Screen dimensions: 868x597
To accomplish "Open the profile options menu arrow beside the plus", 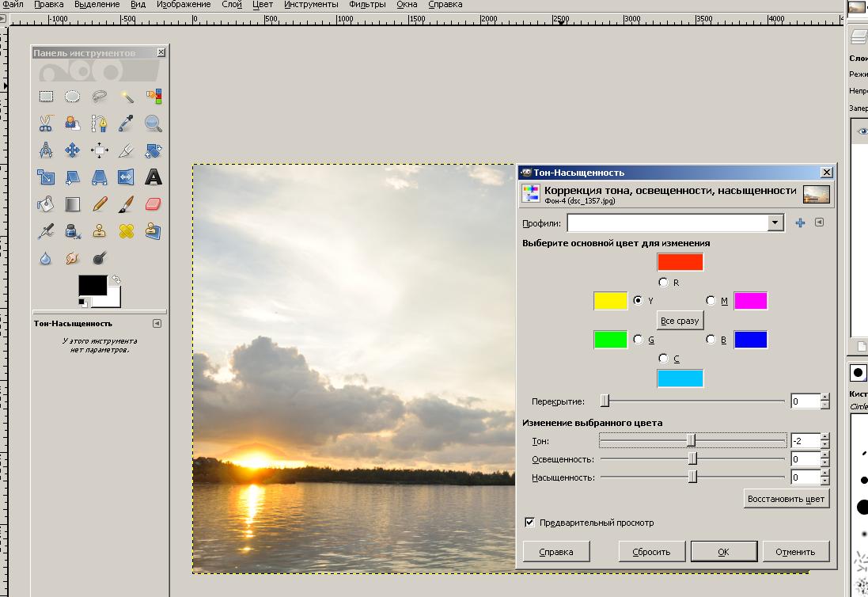I will coord(819,222).
